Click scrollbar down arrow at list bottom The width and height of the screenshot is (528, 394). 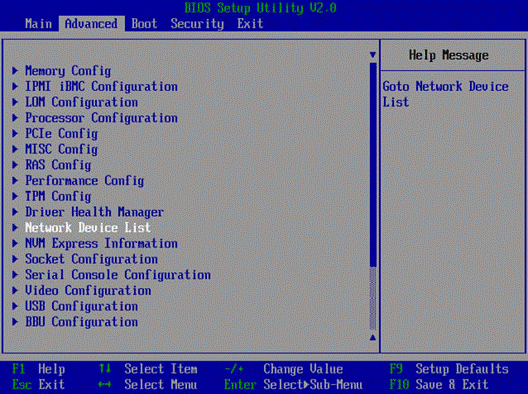tap(373, 337)
